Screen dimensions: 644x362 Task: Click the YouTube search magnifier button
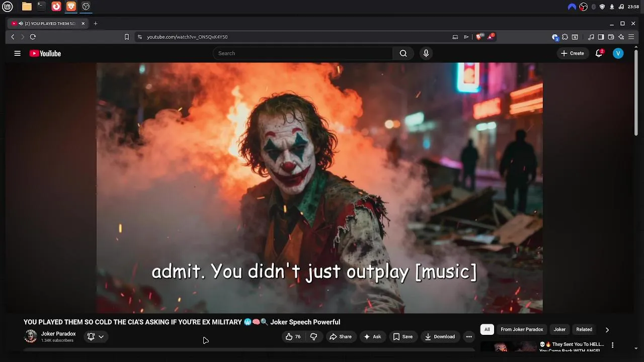click(x=403, y=53)
